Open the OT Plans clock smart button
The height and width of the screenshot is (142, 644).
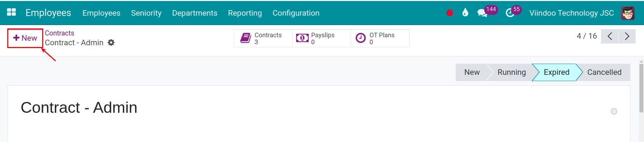[x=380, y=38]
